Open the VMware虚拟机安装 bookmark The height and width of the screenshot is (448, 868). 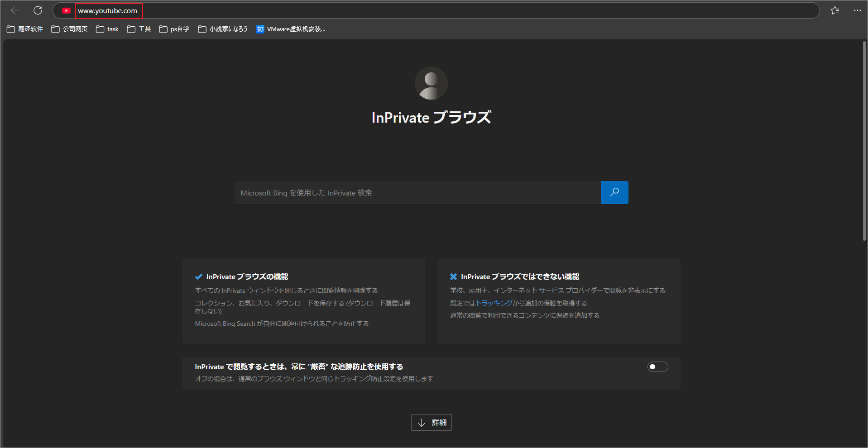click(291, 29)
